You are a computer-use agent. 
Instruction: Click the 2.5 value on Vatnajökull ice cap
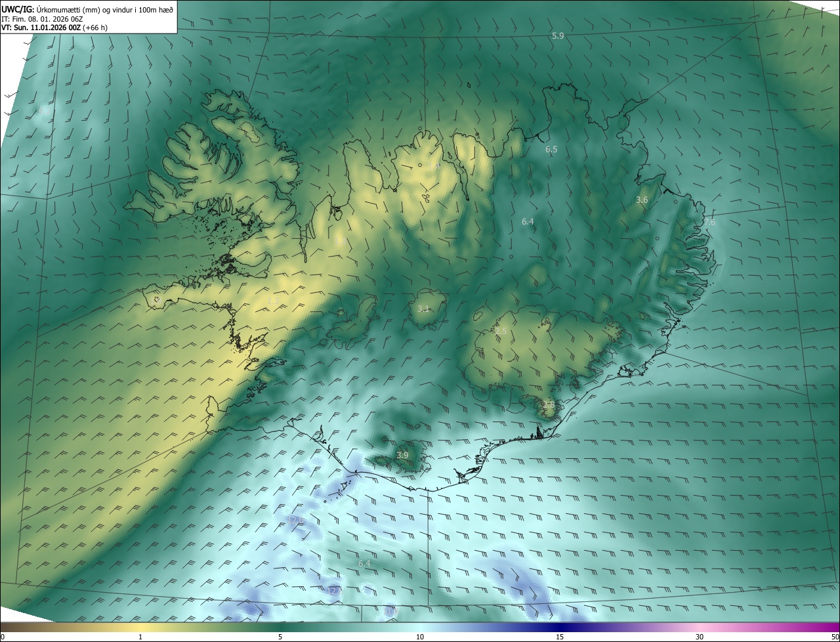[x=501, y=332]
